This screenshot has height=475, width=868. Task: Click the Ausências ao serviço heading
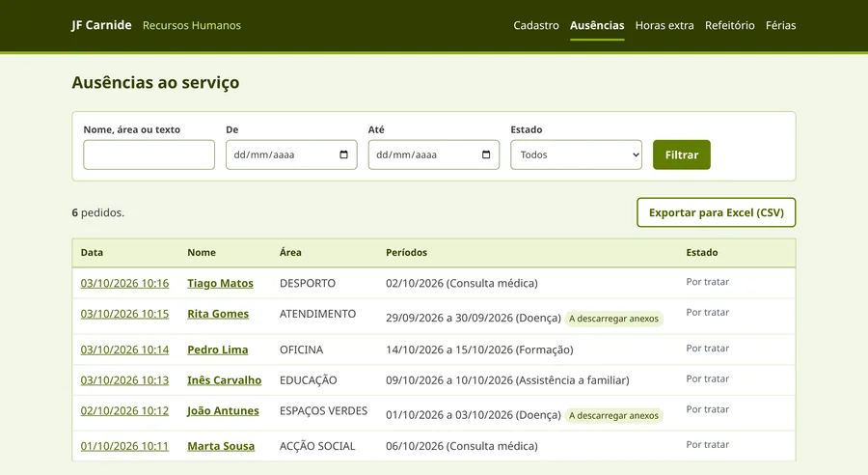click(155, 83)
